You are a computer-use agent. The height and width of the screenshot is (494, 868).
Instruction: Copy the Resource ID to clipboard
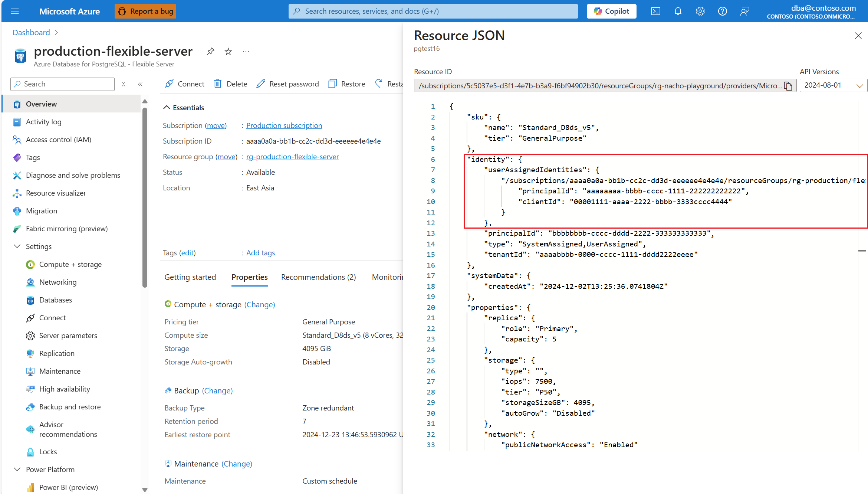pyautogui.click(x=788, y=86)
